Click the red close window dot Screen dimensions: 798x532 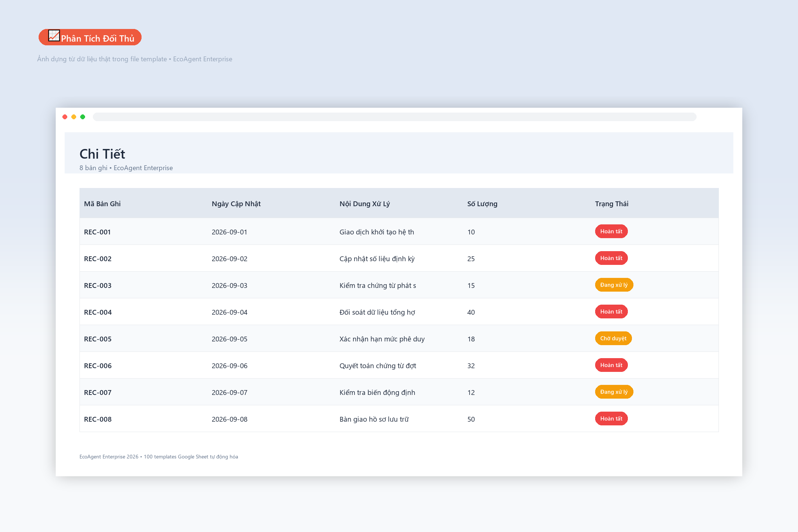tap(65, 117)
